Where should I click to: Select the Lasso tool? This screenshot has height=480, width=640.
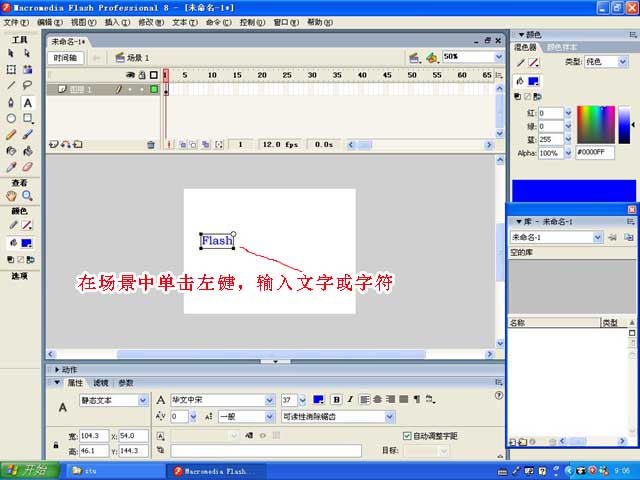tap(28, 86)
